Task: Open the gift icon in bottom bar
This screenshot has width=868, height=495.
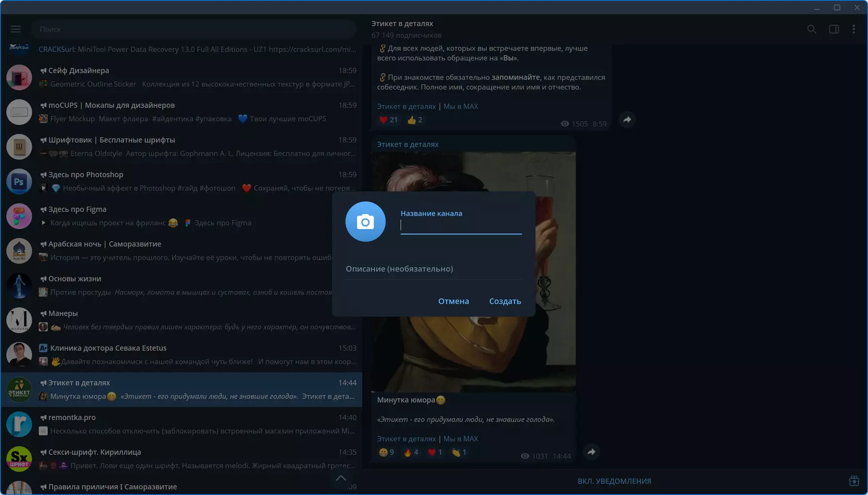Action: 854,481
